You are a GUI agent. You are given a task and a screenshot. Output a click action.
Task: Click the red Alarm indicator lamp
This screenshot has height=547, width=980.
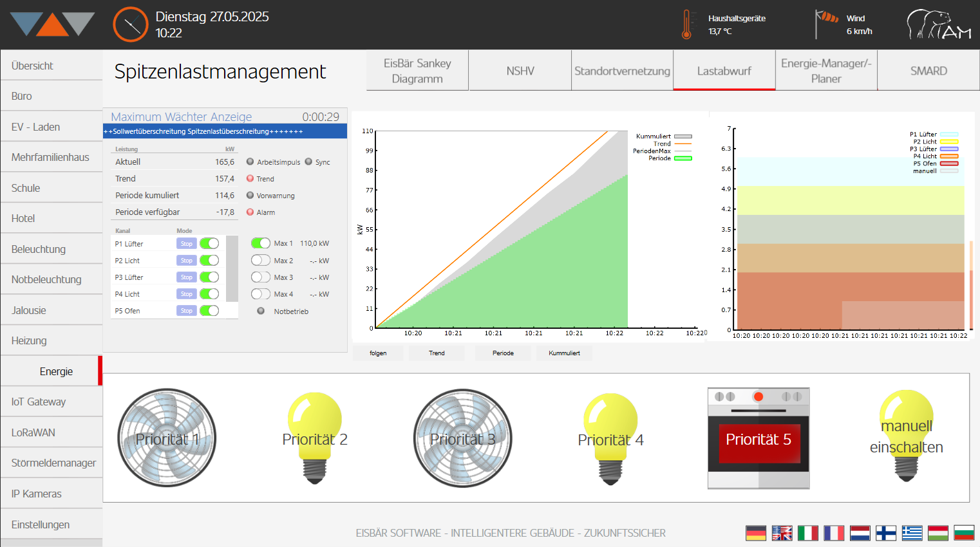point(250,212)
